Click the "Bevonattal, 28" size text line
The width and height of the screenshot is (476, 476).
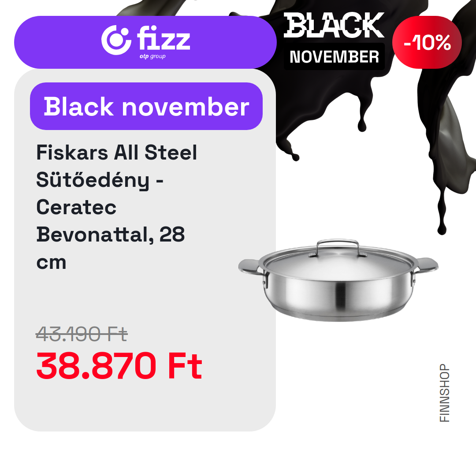110,234
